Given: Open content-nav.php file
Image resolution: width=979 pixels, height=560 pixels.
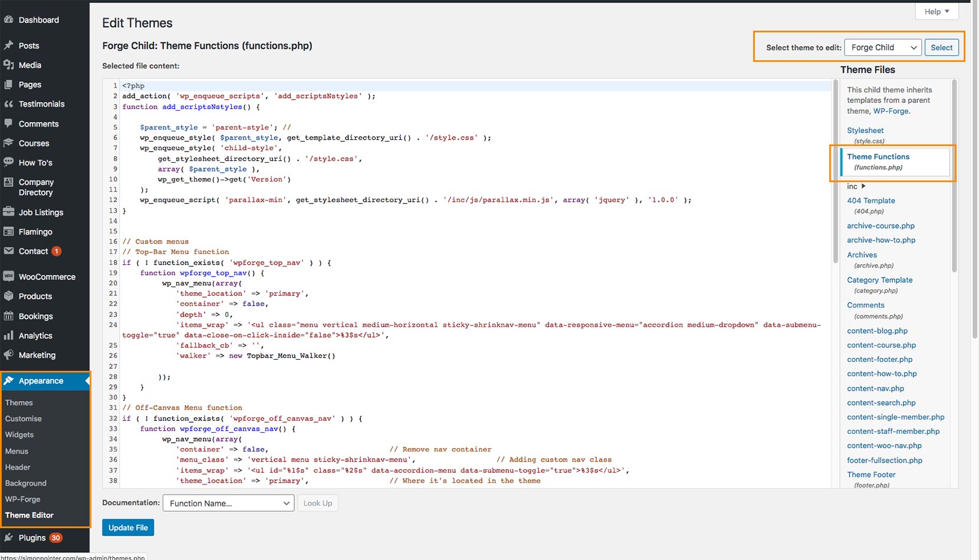Looking at the screenshot, I should [875, 388].
